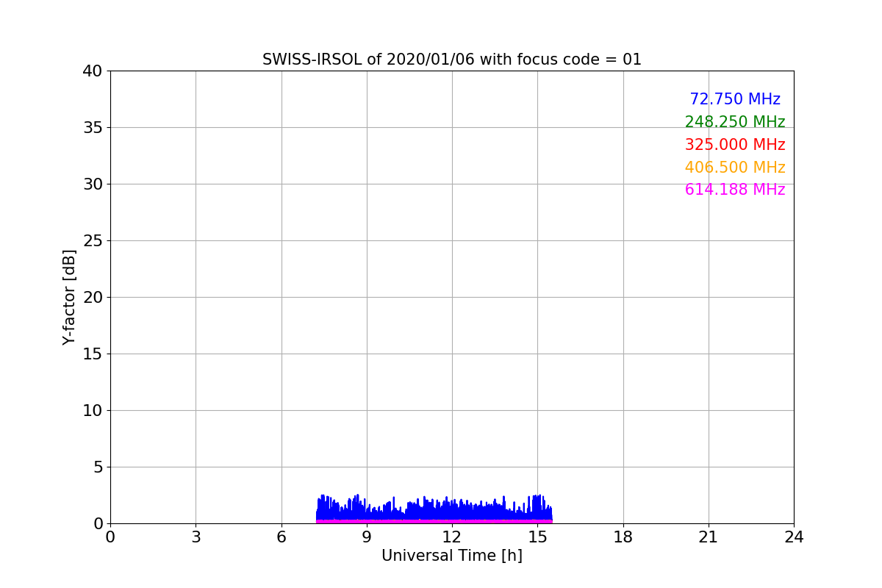Click the y-axis tick label 35
Image resolution: width=882 pixels, height=588 pixels.
click(x=93, y=128)
